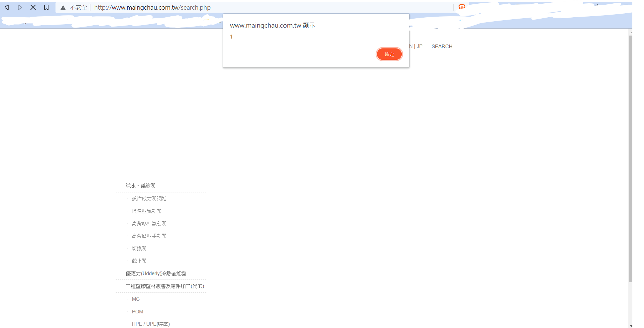Click the alert message text 1

pyautogui.click(x=231, y=37)
